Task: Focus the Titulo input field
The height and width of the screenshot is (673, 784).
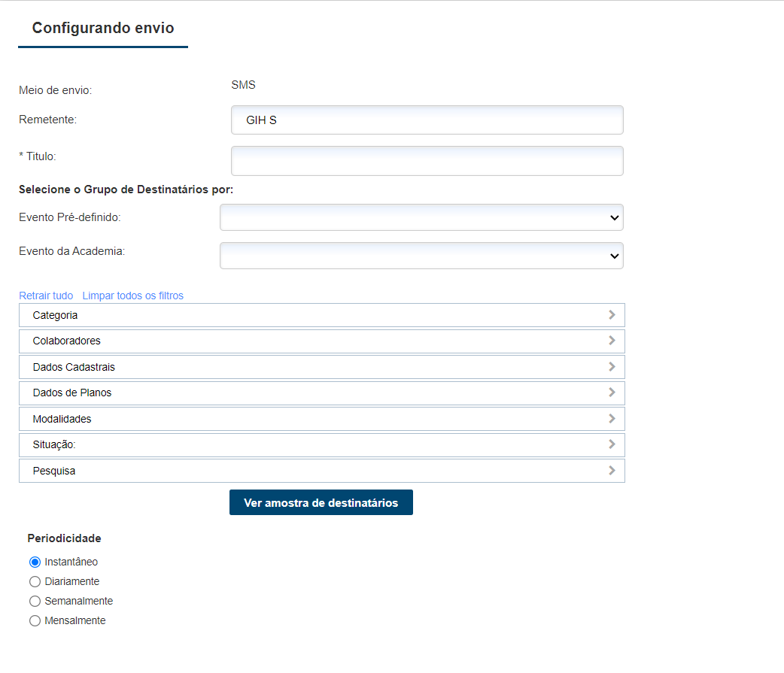Action: 427,161
